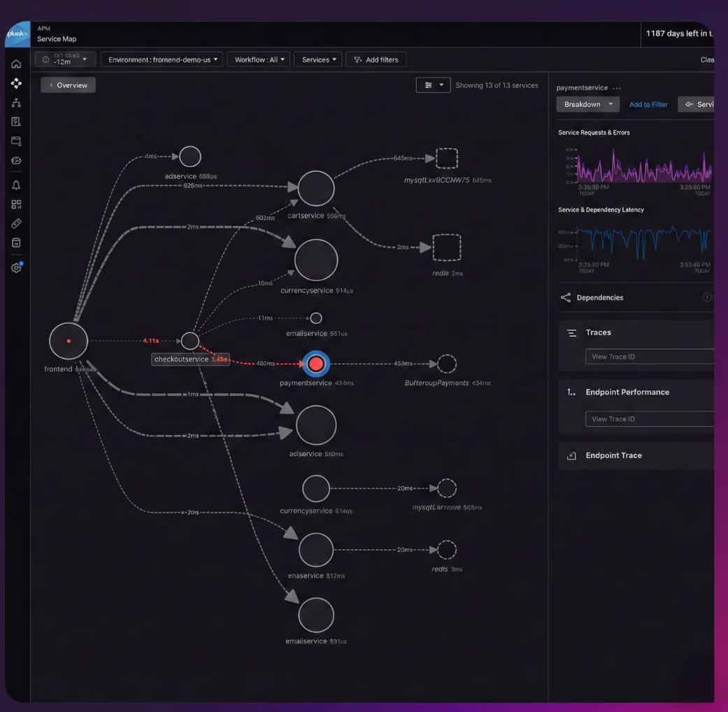The image size is (728, 712).
Task: Click Add to Filter link
Action: click(x=648, y=104)
